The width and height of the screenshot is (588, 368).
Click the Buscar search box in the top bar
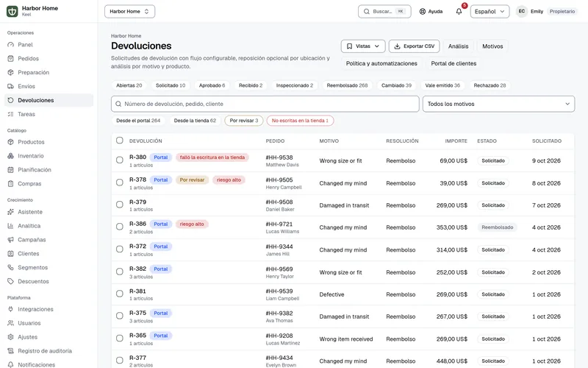click(384, 11)
